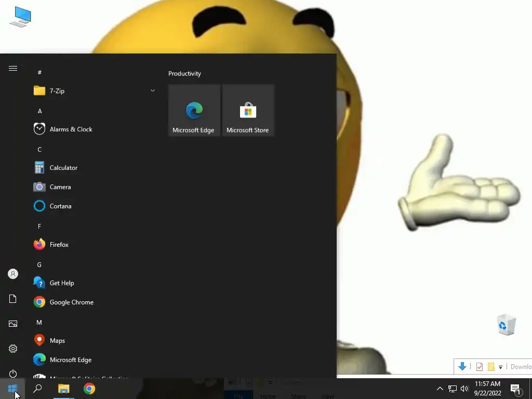This screenshot has height=399, width=532.
Task: Click the Microsoft Edge productivity tile
Action: coord(194,110)
